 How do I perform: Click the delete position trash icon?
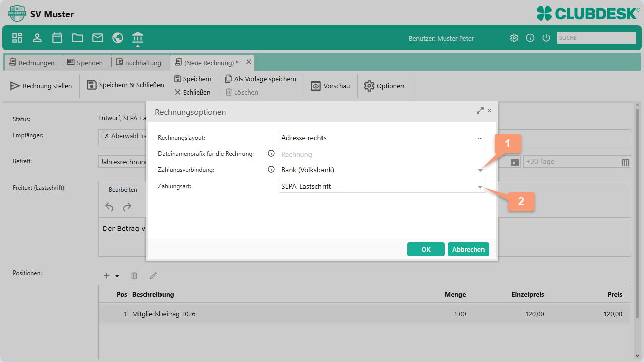pos(134,276)
